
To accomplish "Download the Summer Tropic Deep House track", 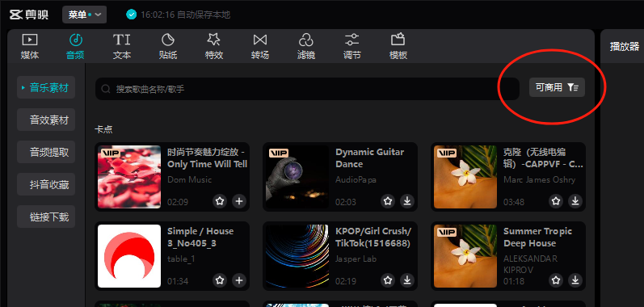I will (575, 280).
